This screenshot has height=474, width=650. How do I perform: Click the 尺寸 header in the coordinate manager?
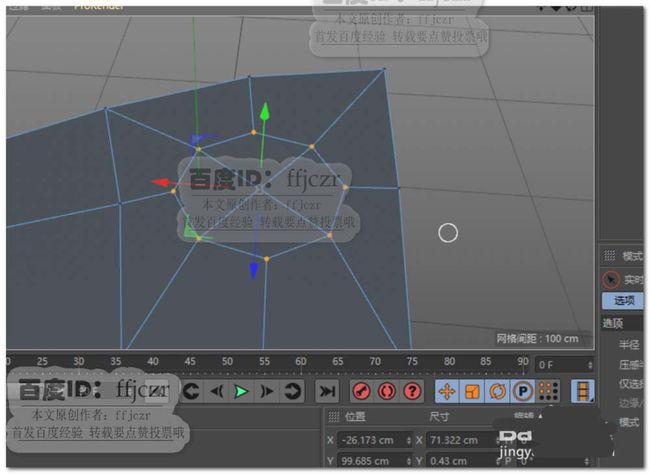coord(439,416)
